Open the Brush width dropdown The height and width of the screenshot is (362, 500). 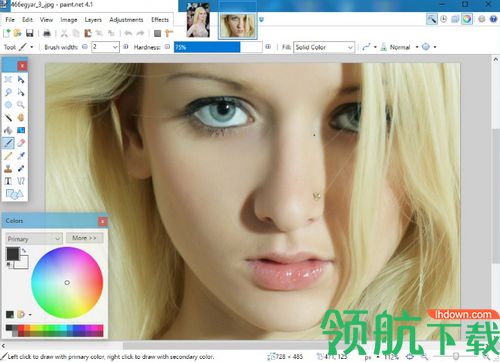[115, 47]
